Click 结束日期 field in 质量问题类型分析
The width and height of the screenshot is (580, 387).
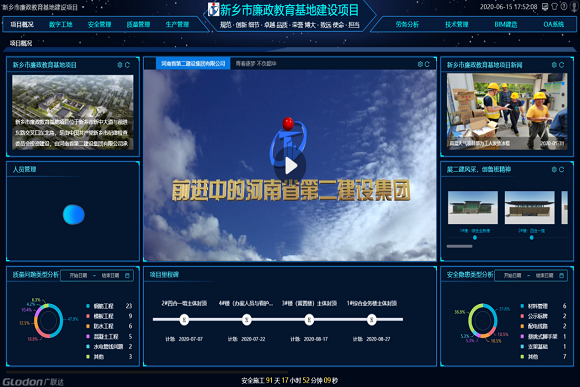coord(110,276)
